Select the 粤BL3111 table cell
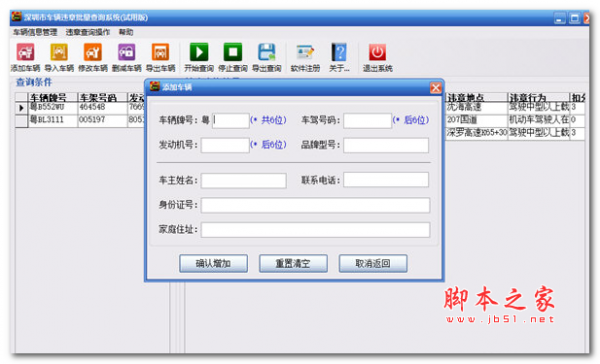 tap(53, 121)
